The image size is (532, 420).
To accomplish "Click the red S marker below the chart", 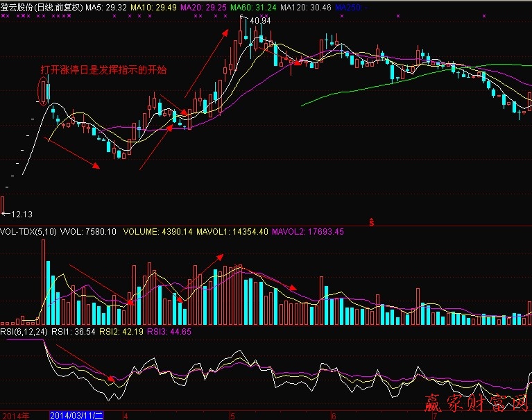I will (372, 221).
